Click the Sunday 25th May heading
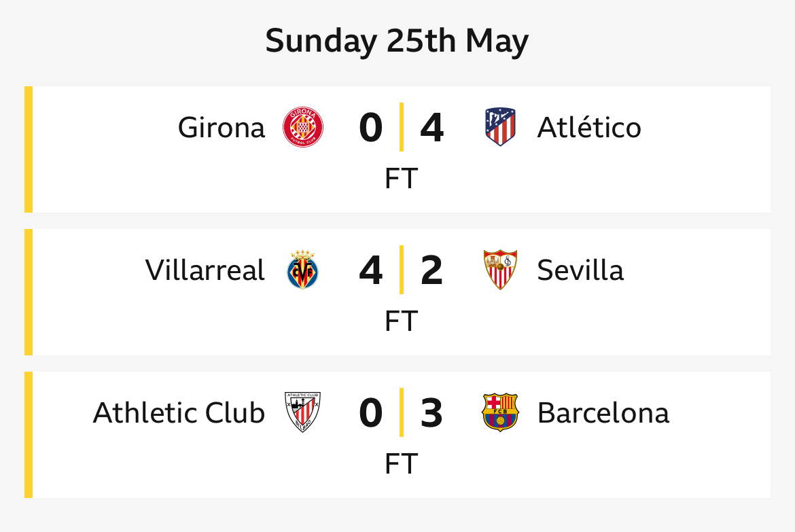The width and height of the screenshot is (795, 532). (397, 41)
